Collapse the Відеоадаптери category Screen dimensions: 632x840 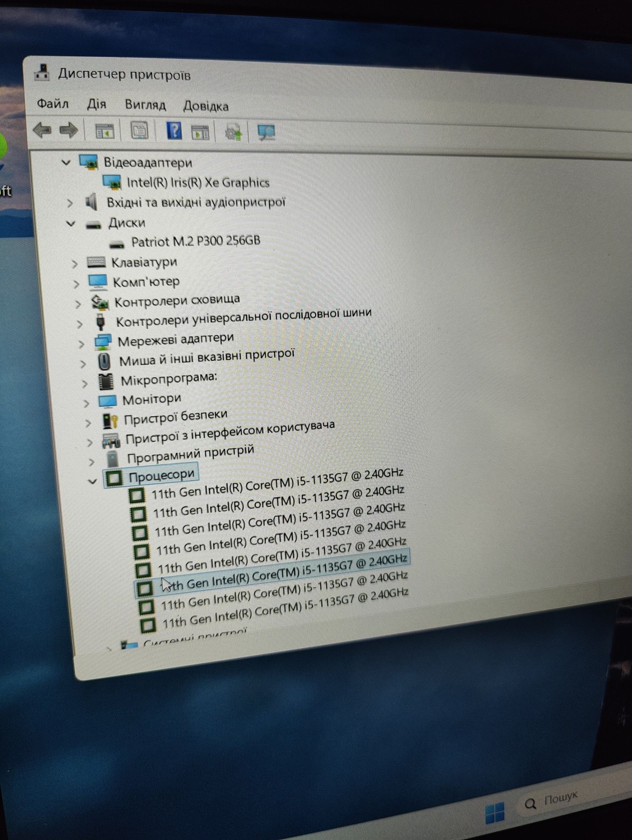(x=66, y=162)
